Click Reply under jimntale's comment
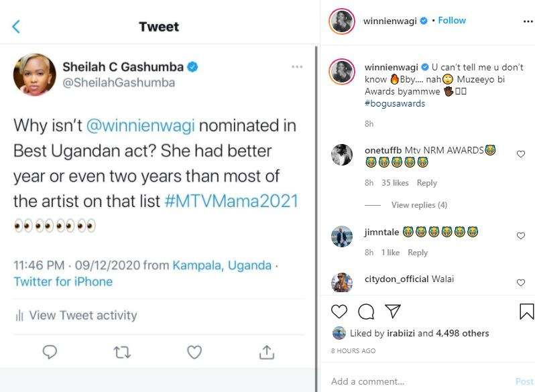 coord(418,253)
